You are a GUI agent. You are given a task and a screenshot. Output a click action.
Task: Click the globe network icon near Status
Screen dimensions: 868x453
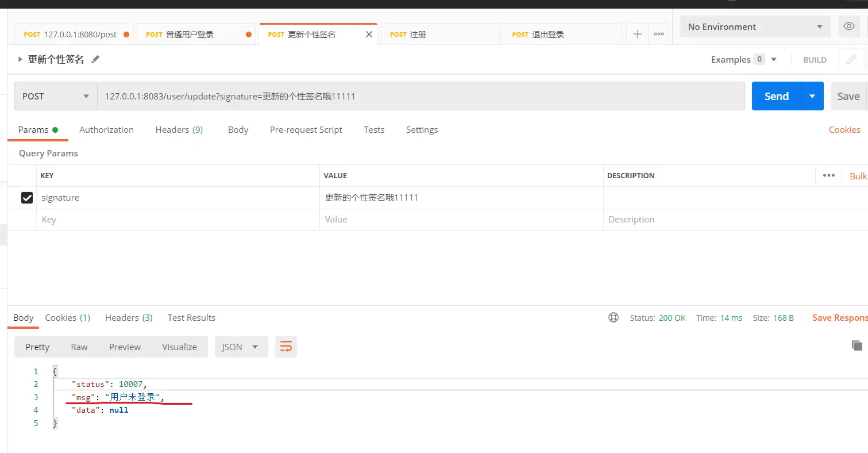tap(614, 318)
